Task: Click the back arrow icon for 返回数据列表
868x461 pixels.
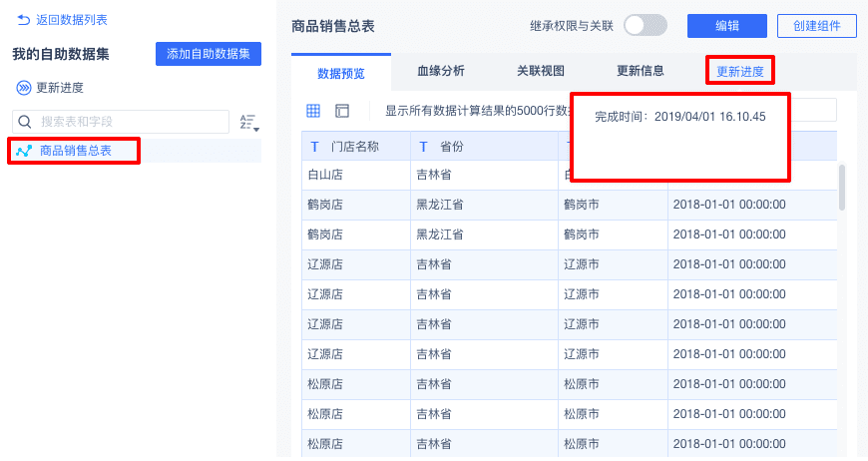Action: (23, 20)
